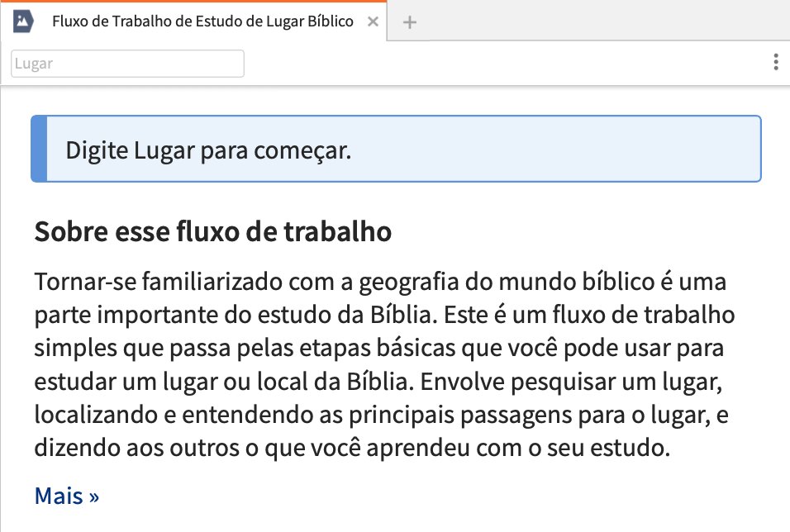Click the Sobre esse fluxo de trabalho heading
The height and width of the screenshot is (532, 790).
pos(212,232)
